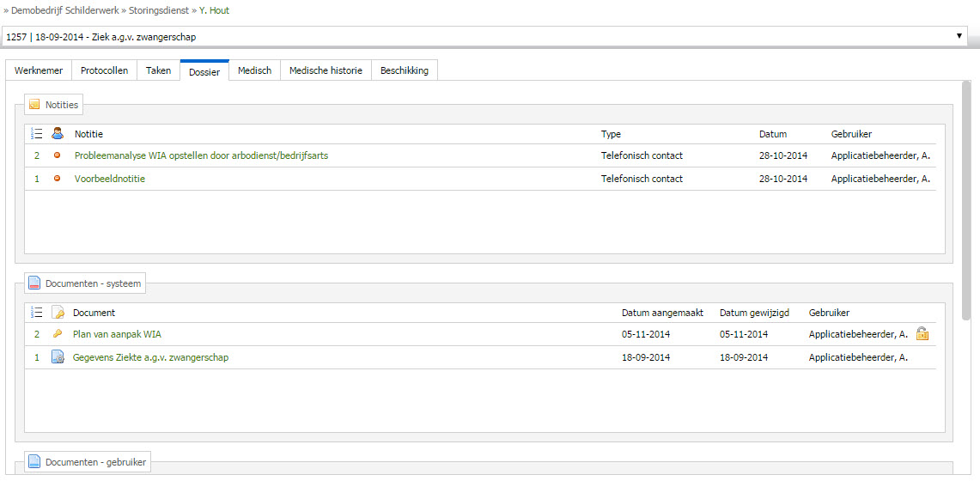This screenshot has height=481, width=980.
Task: Sort by Gebruiker column header in Notities
Action: coord(852,134)
